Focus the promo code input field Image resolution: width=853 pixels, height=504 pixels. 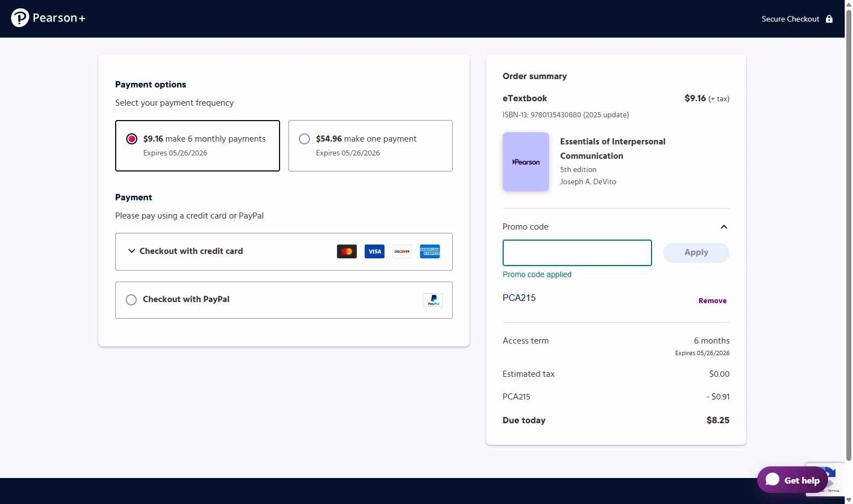577,253
